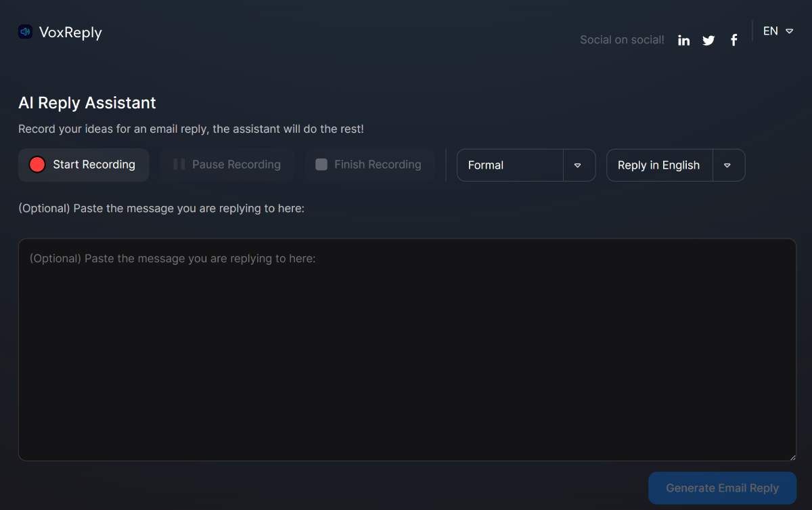812x510 pixels.
Task: Open the Facebook social icon
Action: point(734,40)
